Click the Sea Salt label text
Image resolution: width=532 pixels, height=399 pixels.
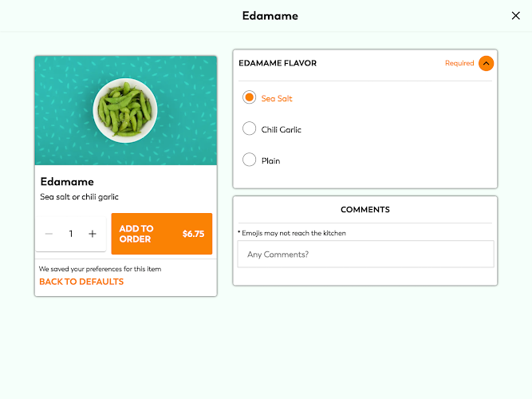click(x=277, y=98)
